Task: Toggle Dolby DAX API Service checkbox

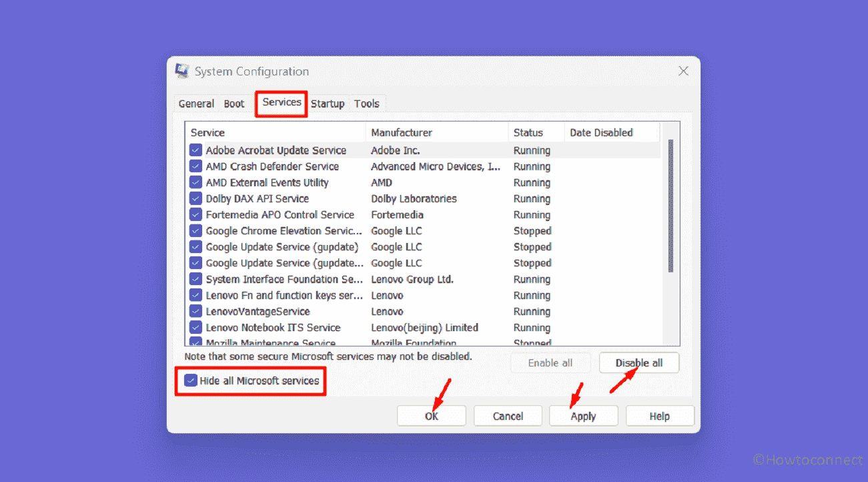Action: 195,198
